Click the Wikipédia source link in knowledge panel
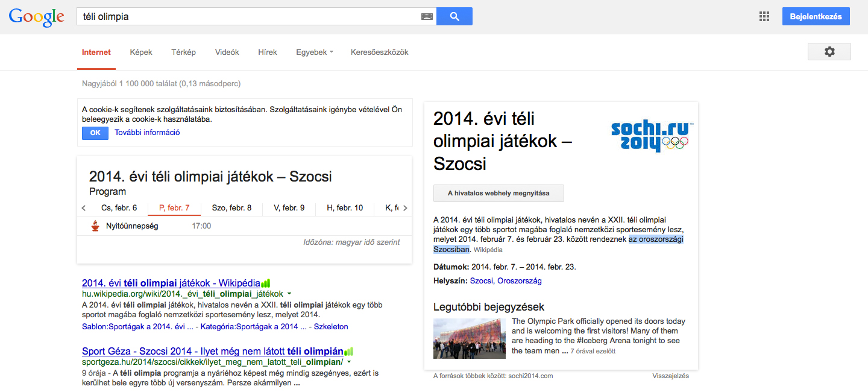Viewport: 868px width, 392px height. click(x=488, y=250)
